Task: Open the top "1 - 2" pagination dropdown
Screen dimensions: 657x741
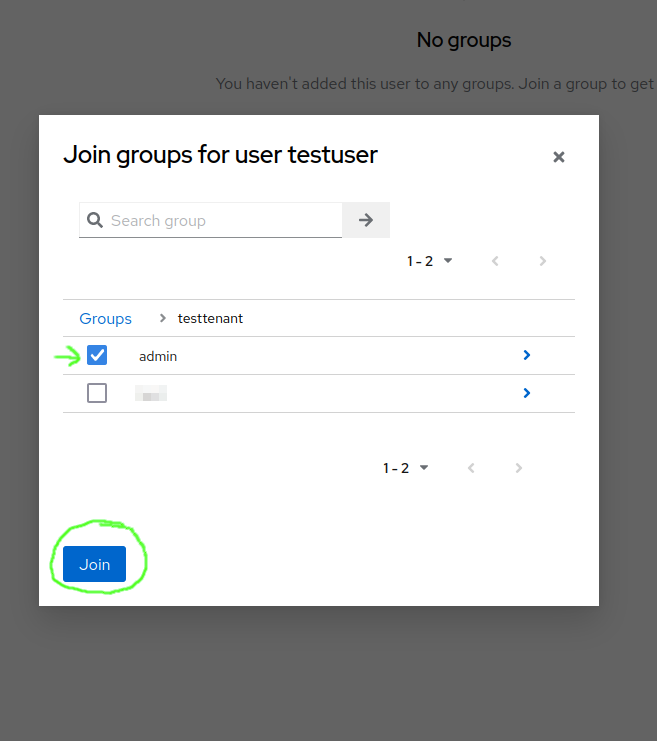Action: tap(430, 261)
